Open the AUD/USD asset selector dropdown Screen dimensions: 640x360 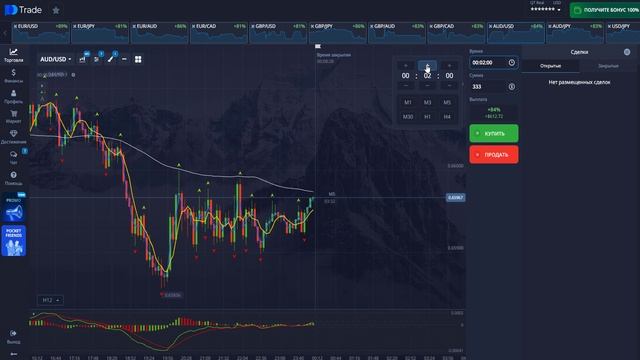pos(56,59)
